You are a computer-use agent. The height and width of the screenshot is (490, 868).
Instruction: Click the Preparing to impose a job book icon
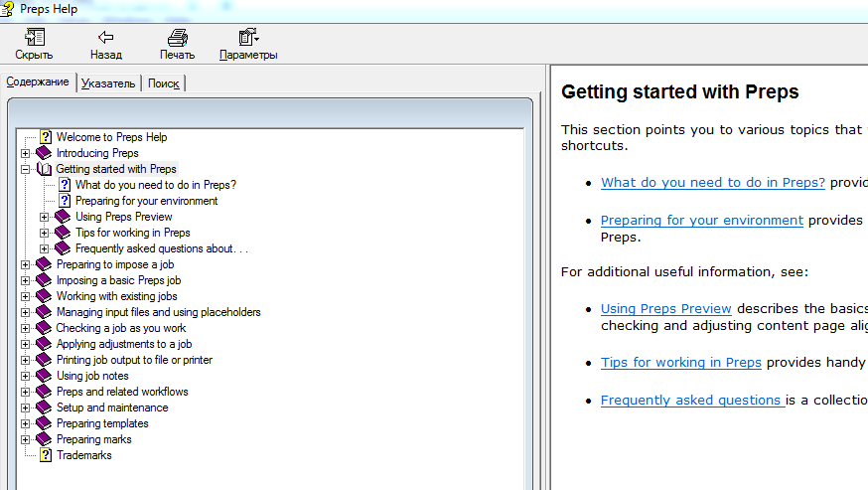(x=44, y=264)
